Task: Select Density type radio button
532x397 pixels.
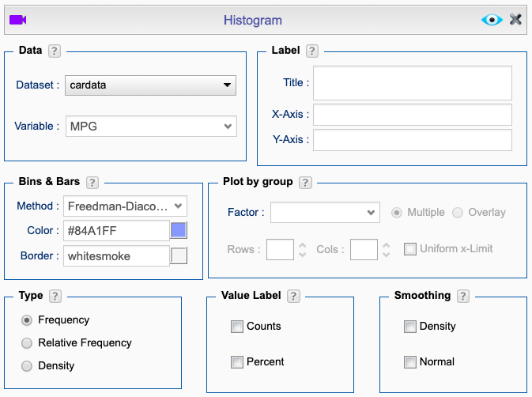Action: coord(27,366)
